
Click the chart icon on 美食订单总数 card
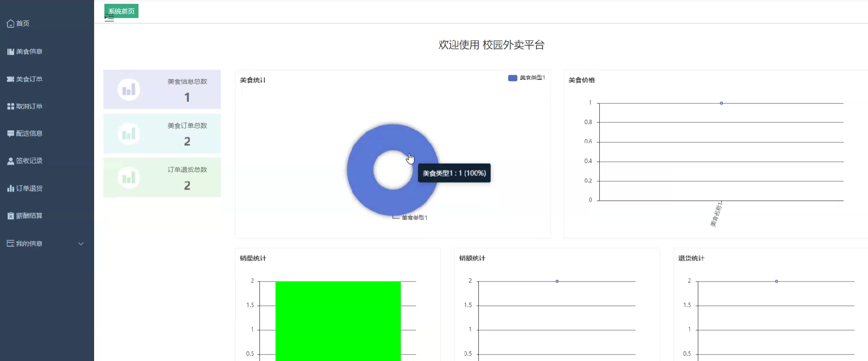click(129, 134)
